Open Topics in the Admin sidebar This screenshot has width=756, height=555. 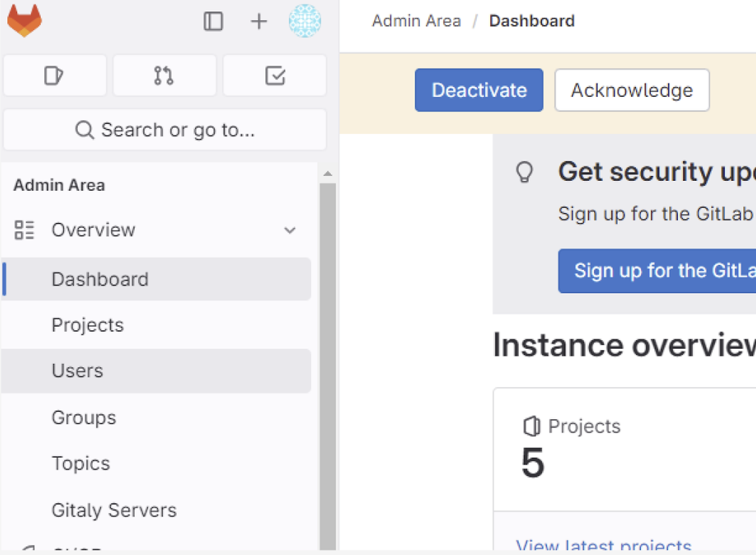point(157,463)
